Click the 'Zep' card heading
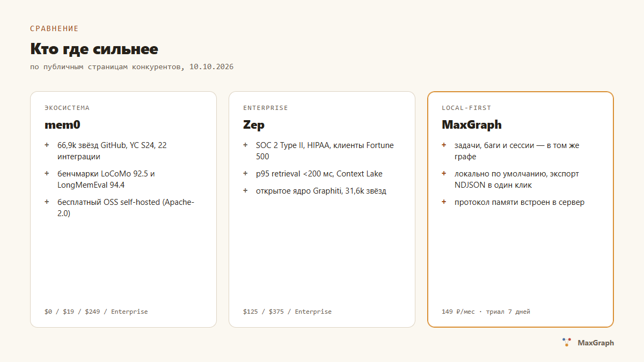The image size is (644, 362). pyautogui.click(x=254, y=125)
